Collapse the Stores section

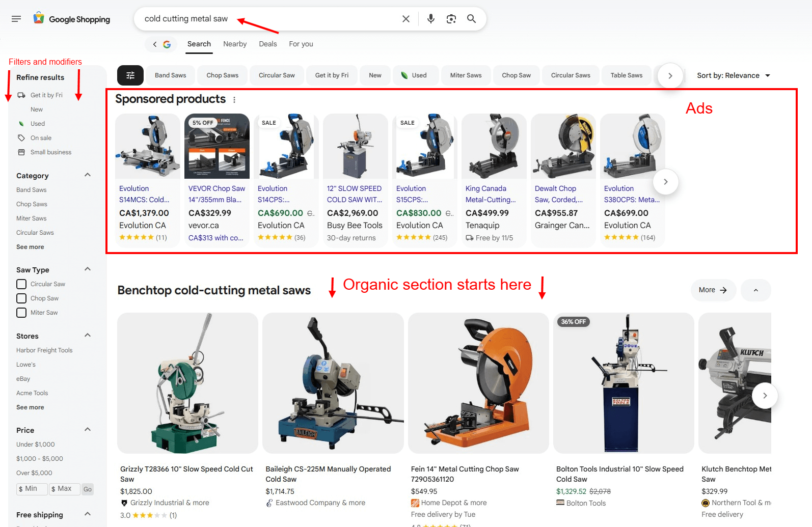pos(88,336)
